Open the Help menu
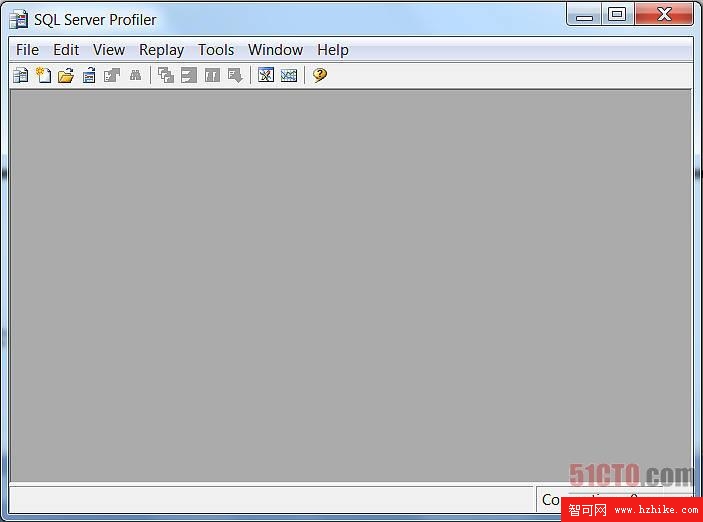 coord(333,50)
